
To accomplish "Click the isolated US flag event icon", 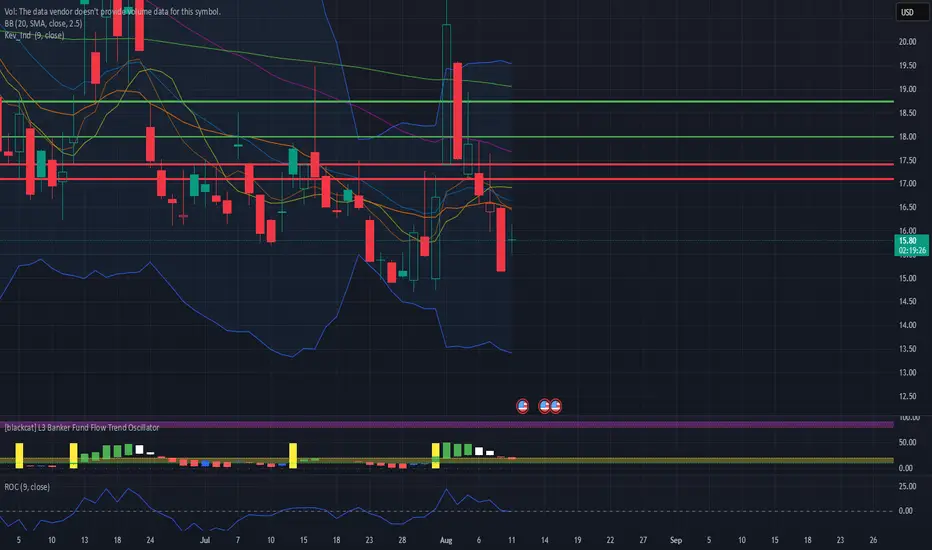I will pyautogui.click(x=522, y=406).
